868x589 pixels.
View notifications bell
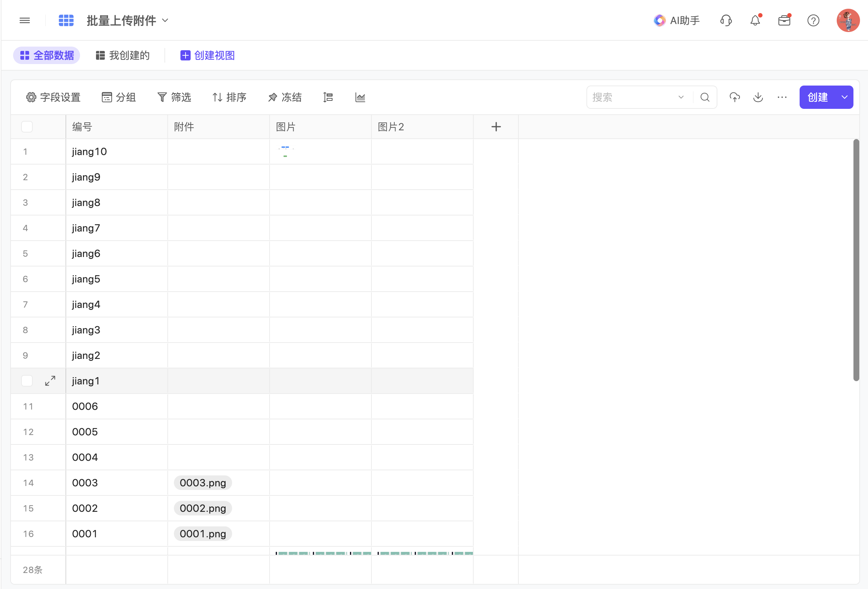point(755,20)
